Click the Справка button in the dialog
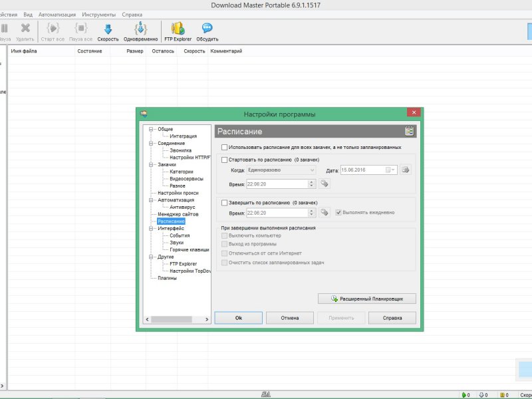The width and height of the screenshot is (532, 399). [392, 318]
